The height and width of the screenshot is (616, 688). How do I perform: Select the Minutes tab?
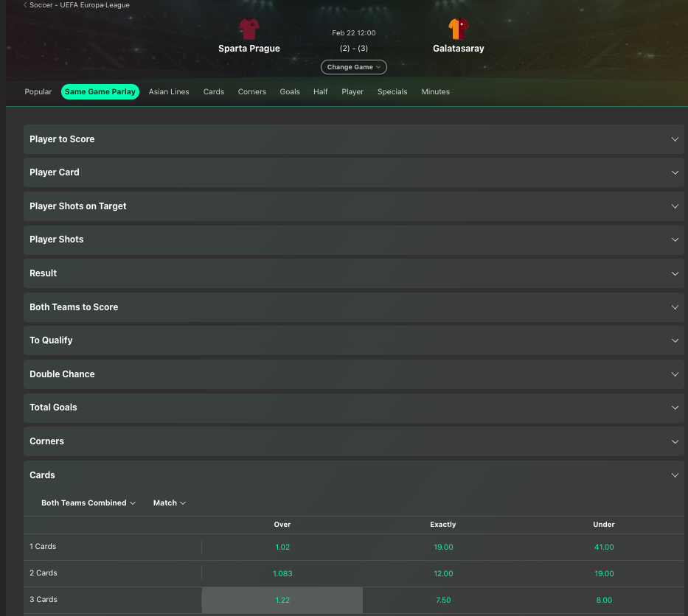pos(436,91)
